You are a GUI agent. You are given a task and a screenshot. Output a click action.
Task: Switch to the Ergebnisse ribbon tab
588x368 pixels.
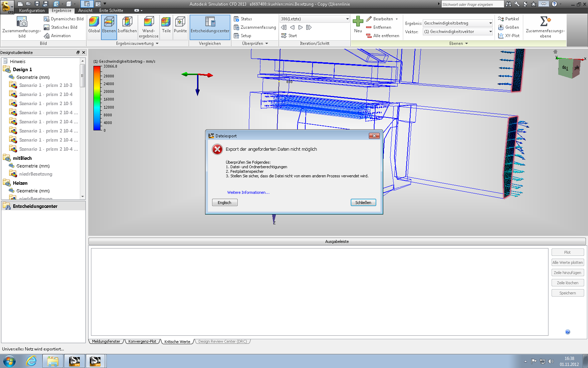[x=62, y=11]
